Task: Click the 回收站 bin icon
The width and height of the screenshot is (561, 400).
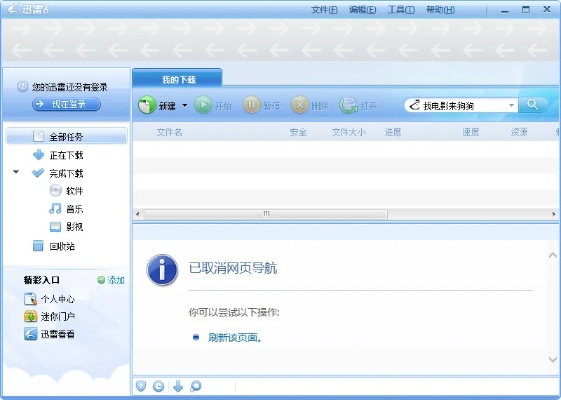Action: [x=38, y=246]
